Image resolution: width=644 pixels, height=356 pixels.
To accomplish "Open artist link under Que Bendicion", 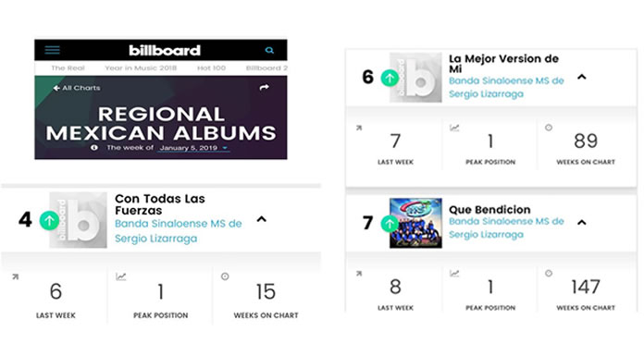I will [x=506, y=227].
